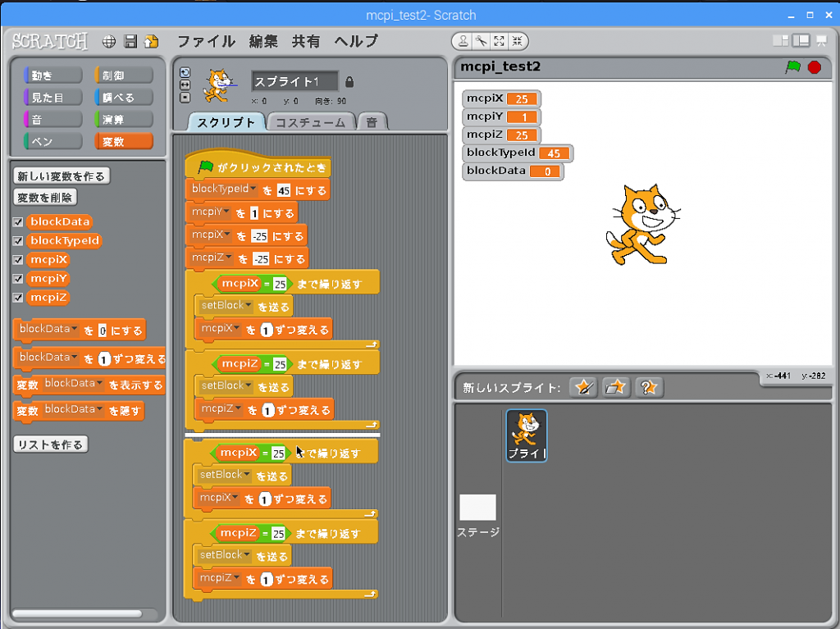Select the duplicate stamp tool
Screen dimensions: 840x629
tap(463, 41)
